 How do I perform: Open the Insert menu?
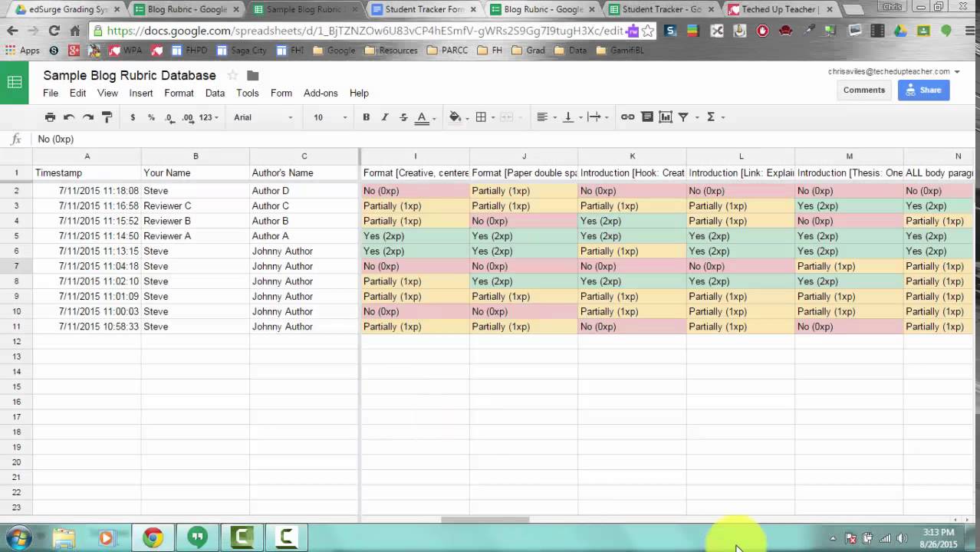pos(141,93)
